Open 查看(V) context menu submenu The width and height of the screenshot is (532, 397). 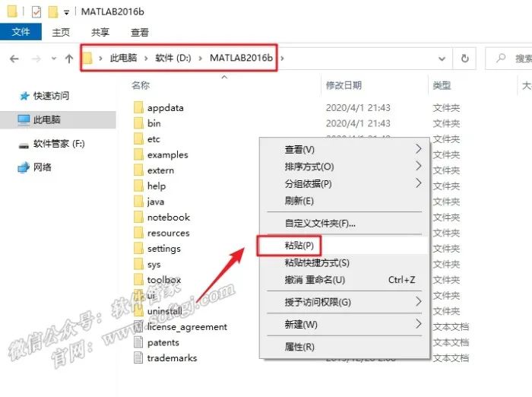[x=344, y=149]
